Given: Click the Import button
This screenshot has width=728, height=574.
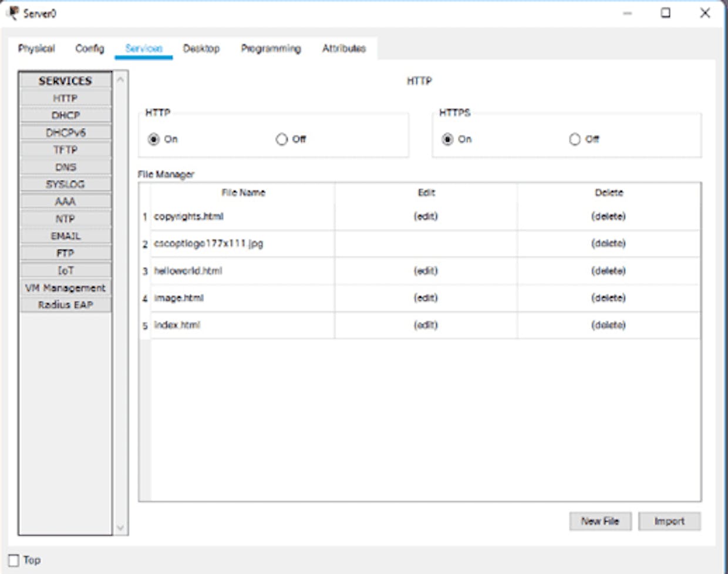Looking at the screenshot, I should click(x=669, y=521).
